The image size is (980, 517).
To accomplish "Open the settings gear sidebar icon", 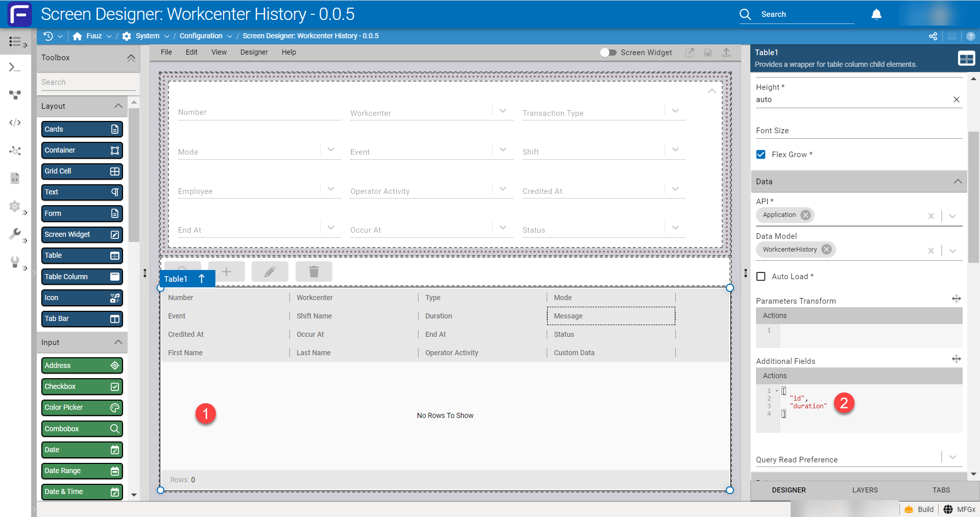I will click(14, 206).
